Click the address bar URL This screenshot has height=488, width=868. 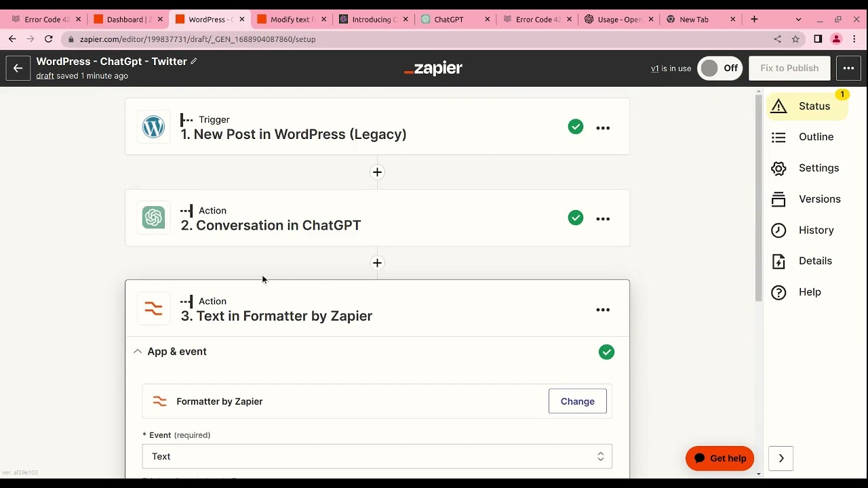pyautogui.click(x=197, y=39)
